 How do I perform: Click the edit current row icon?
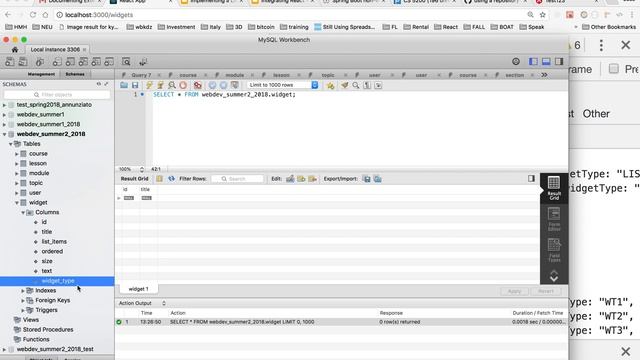click(290, 179)
